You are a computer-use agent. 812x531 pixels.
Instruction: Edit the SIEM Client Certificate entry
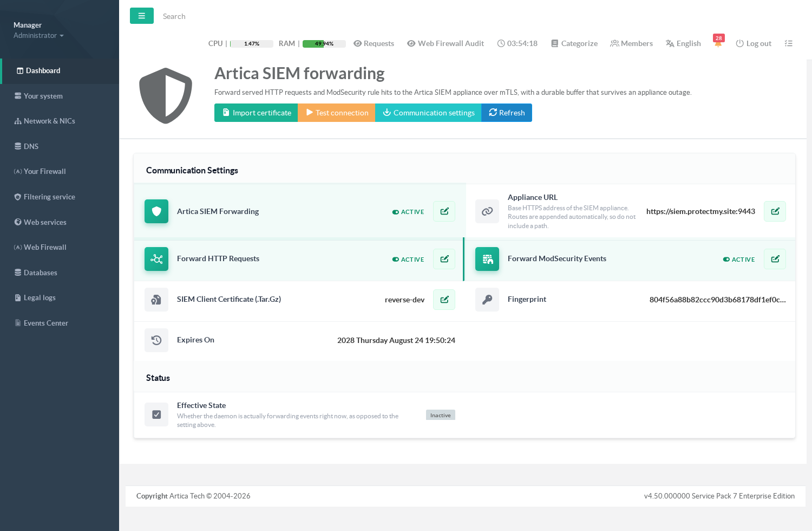coord(444,300)
